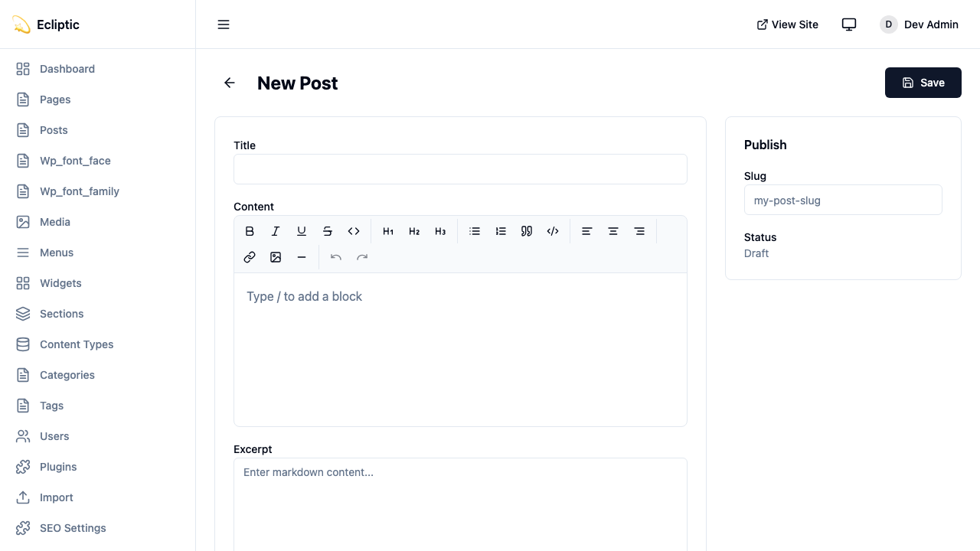Image resolution: width=980 pixels, height=551 pixels.
Task: Insert a hyperlink into the content
Action: pyautogui.click(x=250, y=257)
